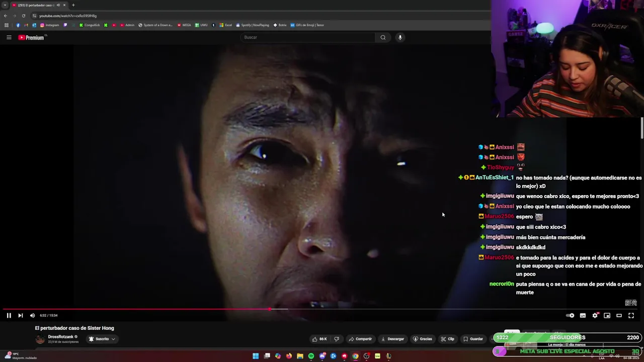Switch to miniplayer mode

click(607, 315)
